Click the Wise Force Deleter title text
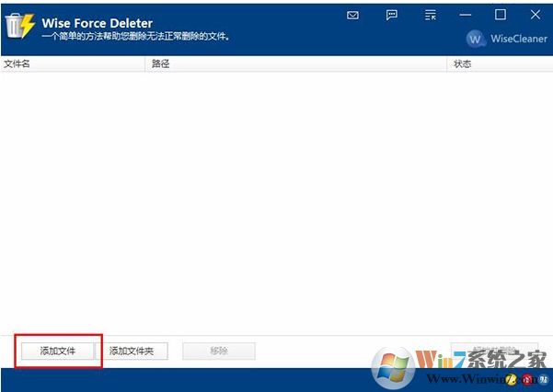The height and width of the screenshot is (392, 553). click(97, 23)
